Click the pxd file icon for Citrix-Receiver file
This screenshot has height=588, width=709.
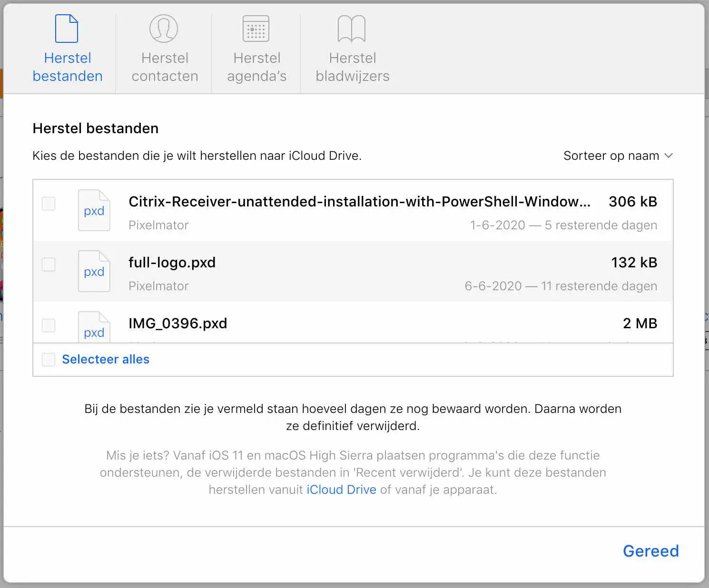pos(94,210)
